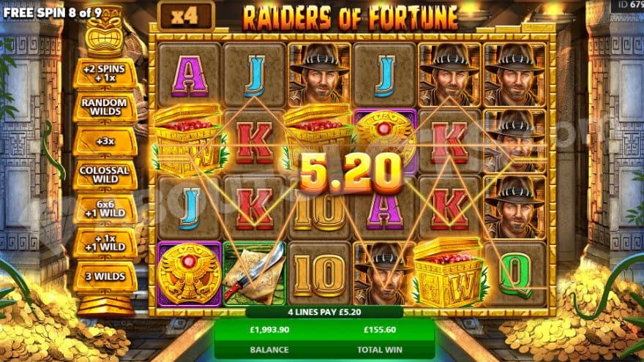
Task: Click the wild treasure chest on bottom row
Action: click(449, 274)
